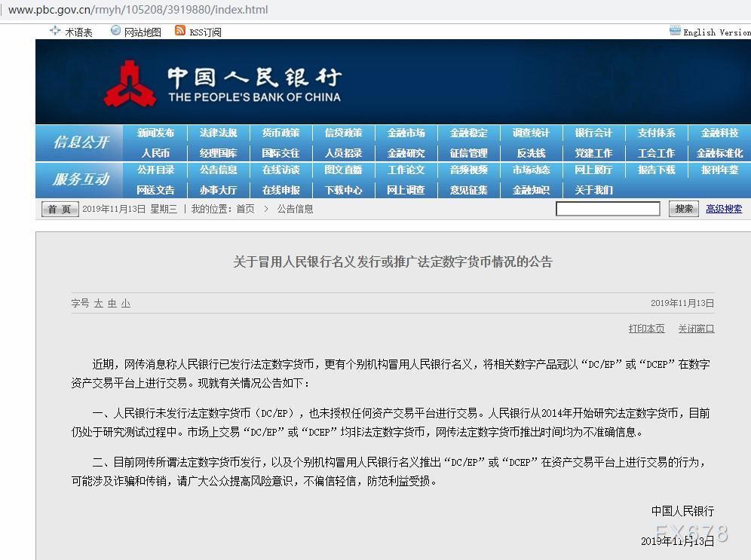This screenshot has width=751, height=560.
Task: Click the red People's Bank of China logo
Action: tap(130, 84)
